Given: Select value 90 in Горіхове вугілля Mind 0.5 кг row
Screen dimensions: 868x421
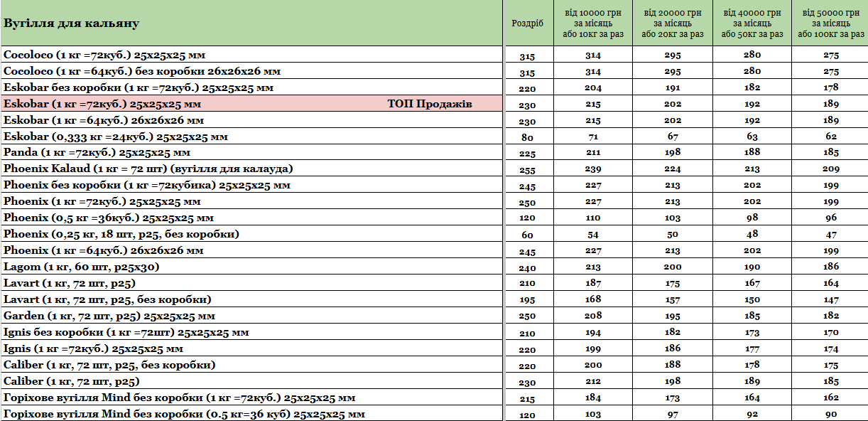Looking at the screenshot, I should (x=831, y=414).
